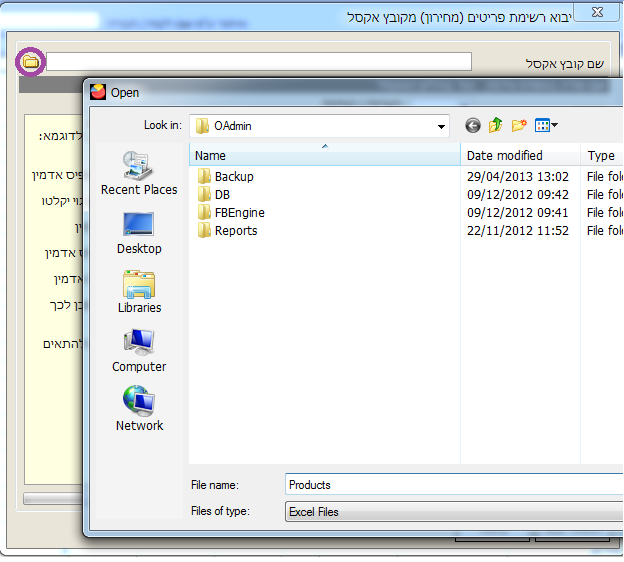624x562 pixels.
Task: Go back to the last folder visited
Action: (473, 125)
